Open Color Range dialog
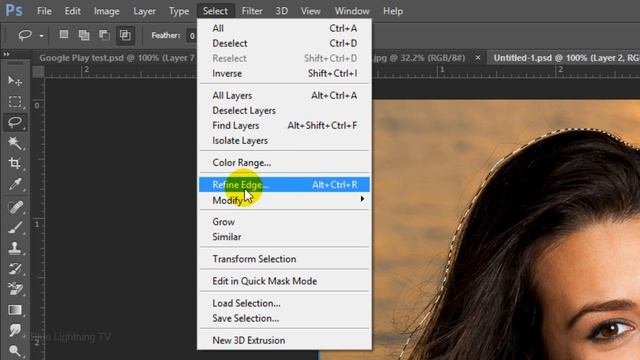The height and width of the screenshot is (360, 640). [284, 163]
